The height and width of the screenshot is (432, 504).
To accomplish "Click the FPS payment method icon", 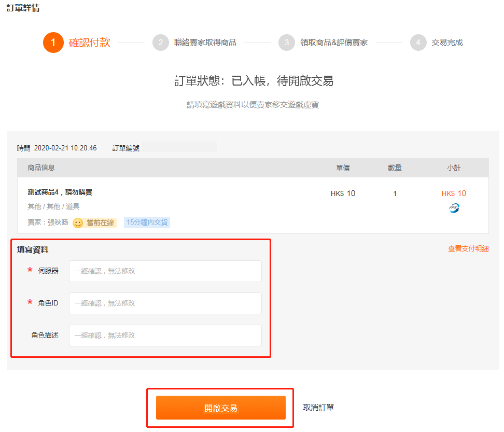I will (454, 208).
